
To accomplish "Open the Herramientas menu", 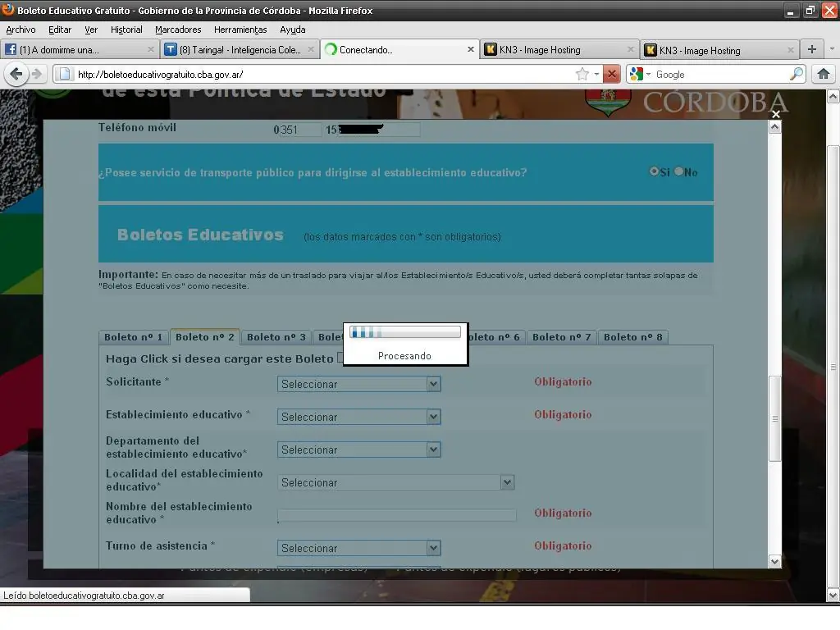I will tap(240, 30).
